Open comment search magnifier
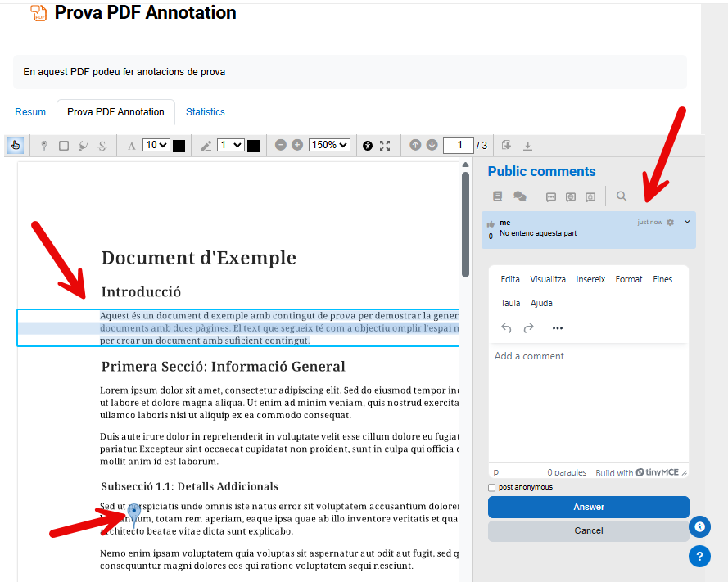The image size is (728, 582). point(622,196)
